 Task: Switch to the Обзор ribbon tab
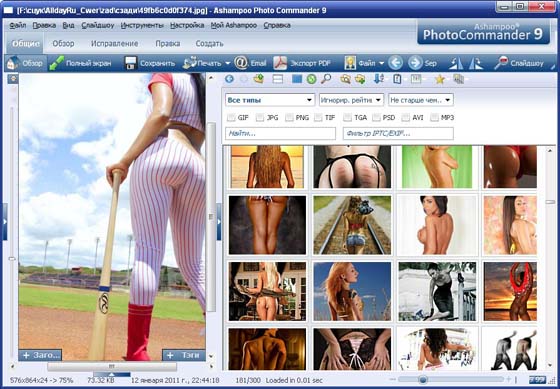(63, 44)
